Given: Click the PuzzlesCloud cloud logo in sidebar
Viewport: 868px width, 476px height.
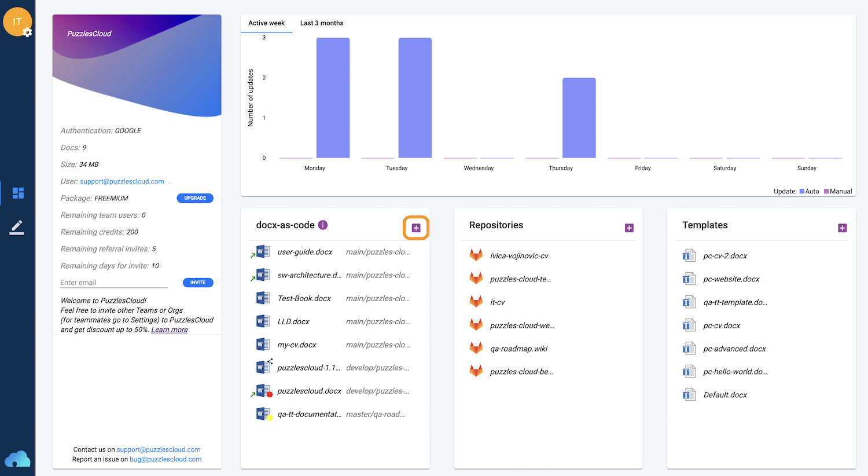Looking at the screenshot, I should coord(17,459).
